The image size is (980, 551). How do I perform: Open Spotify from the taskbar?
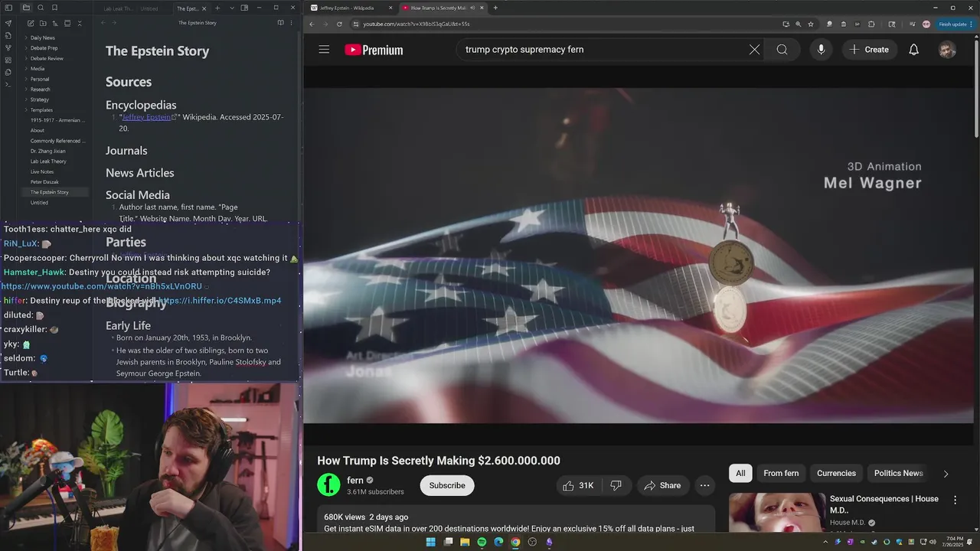482,542
